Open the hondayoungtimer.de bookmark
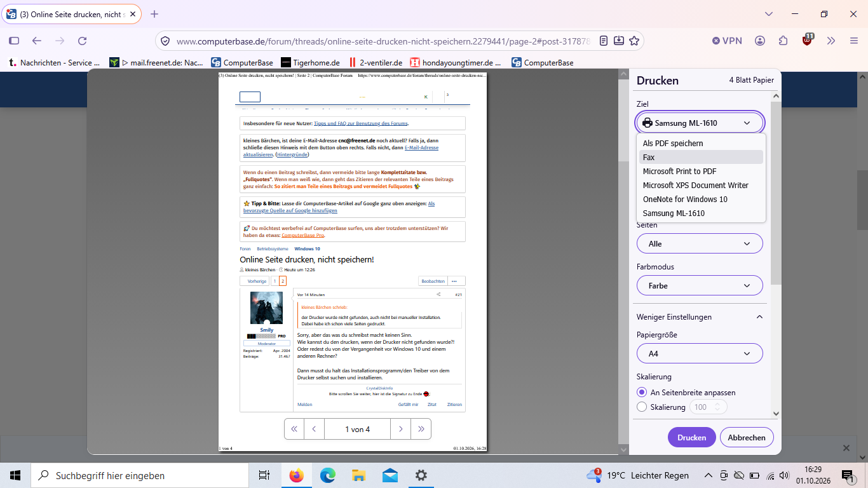Viewport: 868px width, 488px height. pos(456,62)
